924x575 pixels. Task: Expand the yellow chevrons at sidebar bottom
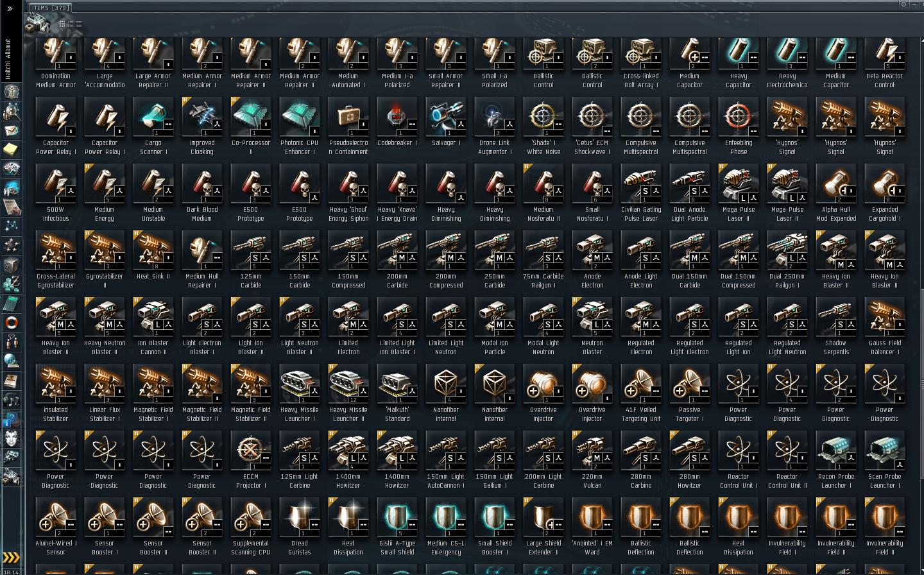[12, 557]
